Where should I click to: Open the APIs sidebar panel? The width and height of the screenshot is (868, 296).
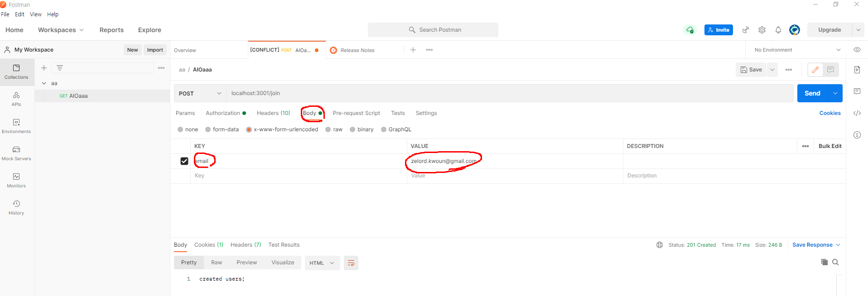16,99
